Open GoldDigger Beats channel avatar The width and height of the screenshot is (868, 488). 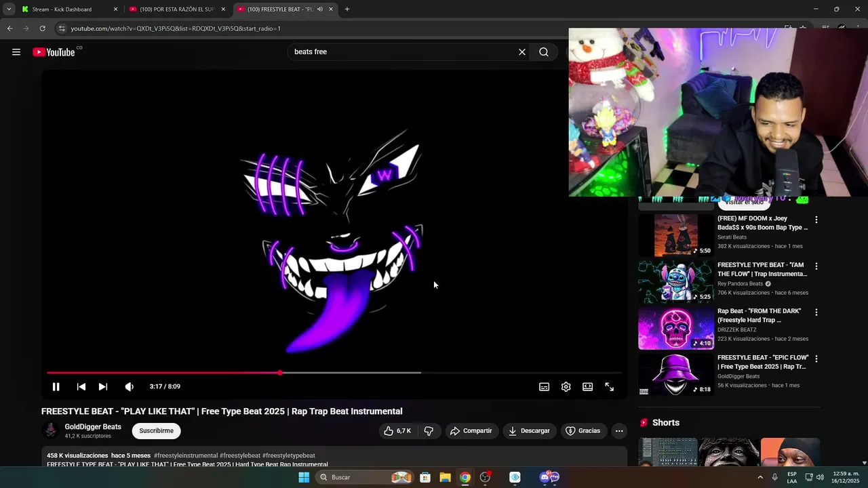51,431
